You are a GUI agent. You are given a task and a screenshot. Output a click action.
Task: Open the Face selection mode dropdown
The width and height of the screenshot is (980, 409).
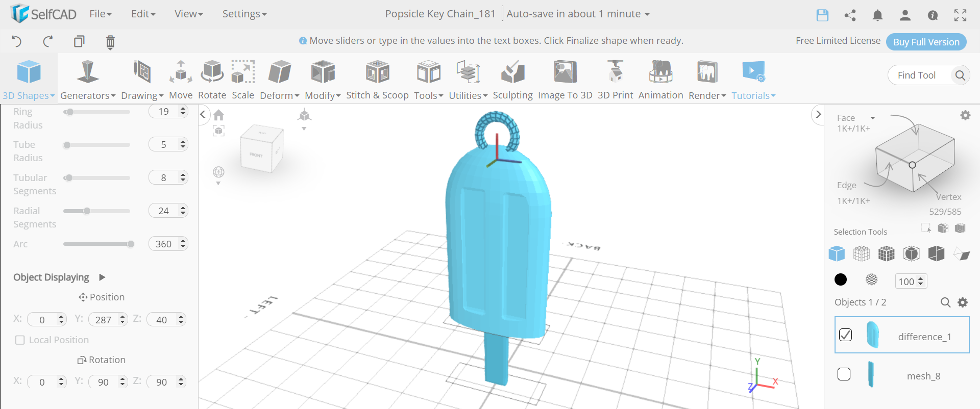856,118
